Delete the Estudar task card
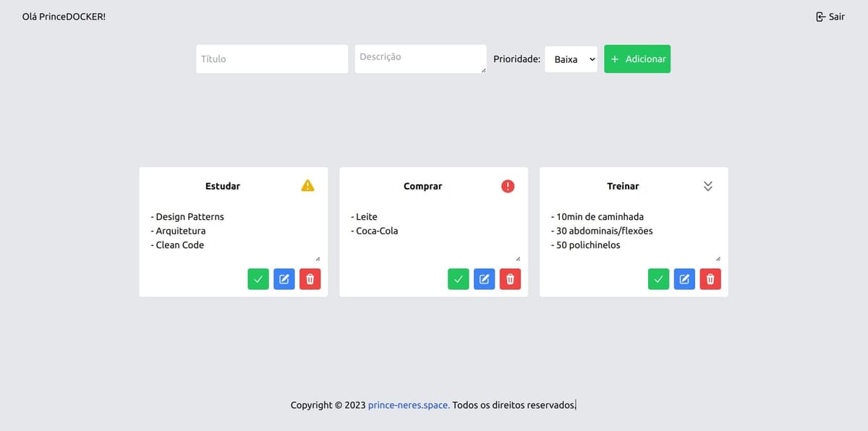Screen dimensions: 868x431 [310, 279]
